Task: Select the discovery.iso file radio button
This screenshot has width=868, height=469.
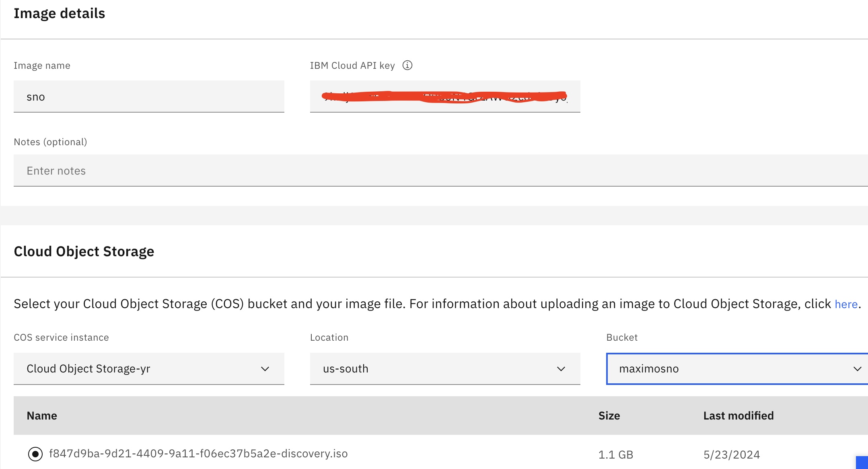Action: pyautogui.click(x=35, y=454)
